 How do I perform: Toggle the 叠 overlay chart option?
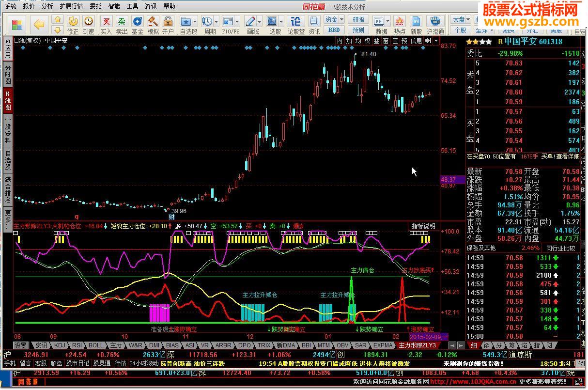pos(377,41)
